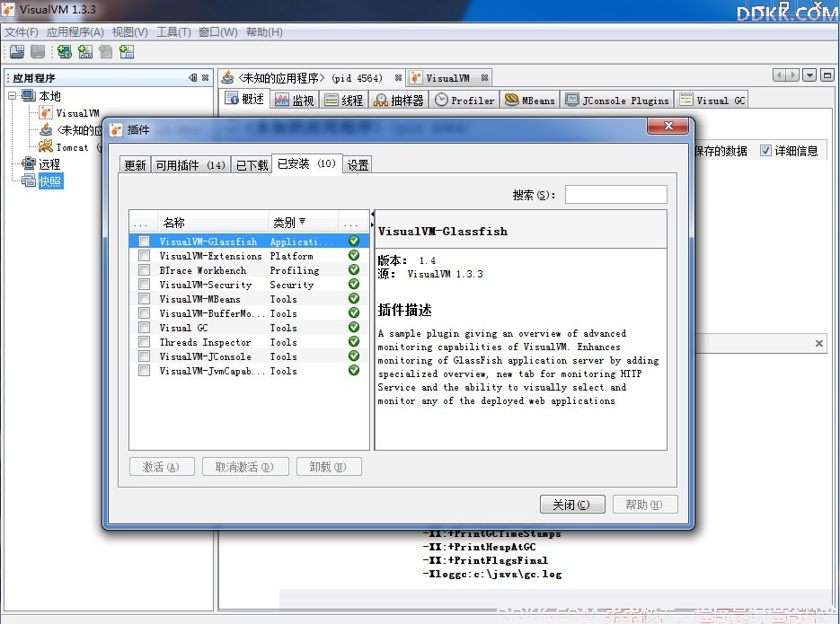Open the 视图(V) menu
Viewport: 840px width, 624px height.
[x=129, y=32]
